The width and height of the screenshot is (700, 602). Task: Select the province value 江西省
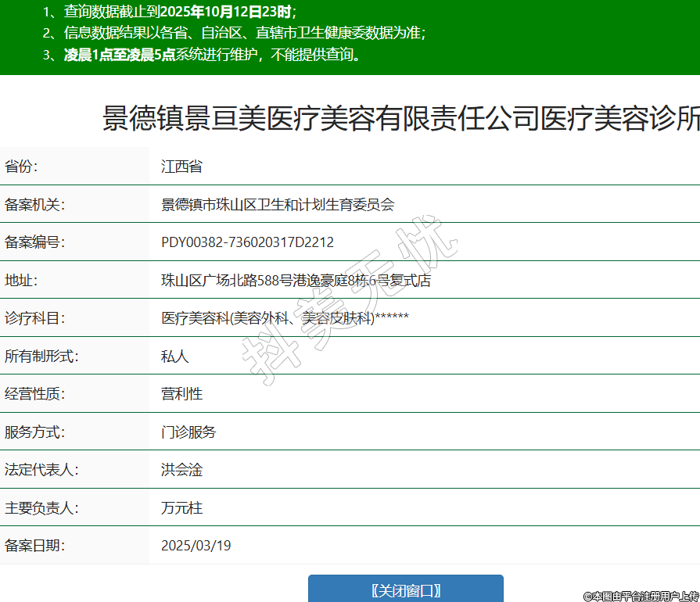tap(181, 167)
